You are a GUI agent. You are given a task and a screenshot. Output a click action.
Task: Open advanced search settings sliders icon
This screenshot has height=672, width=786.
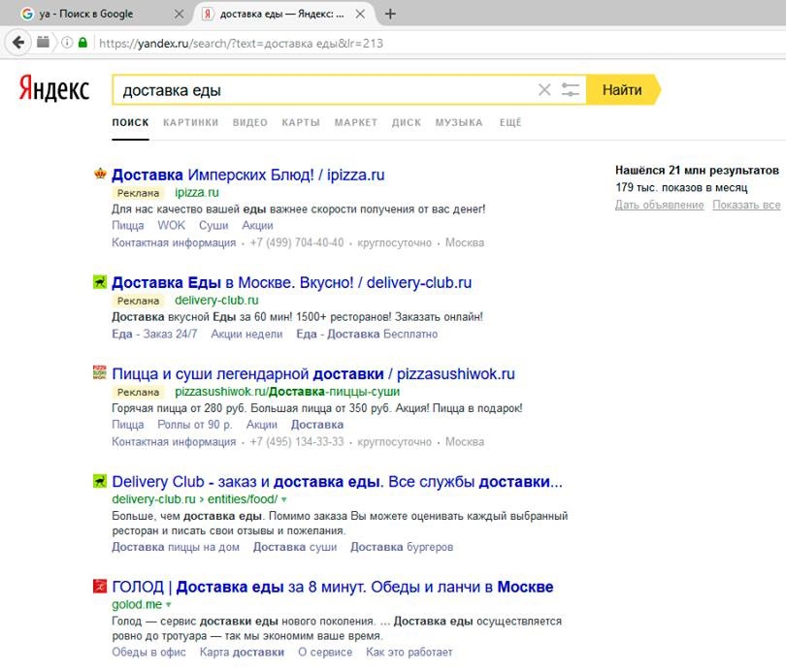pos(570,90)
